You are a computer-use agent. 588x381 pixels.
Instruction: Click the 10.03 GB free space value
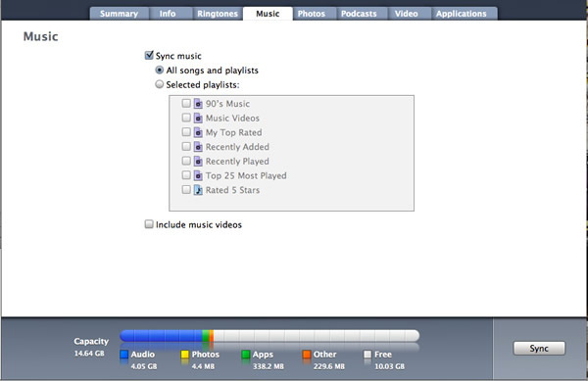click(390, 366)
